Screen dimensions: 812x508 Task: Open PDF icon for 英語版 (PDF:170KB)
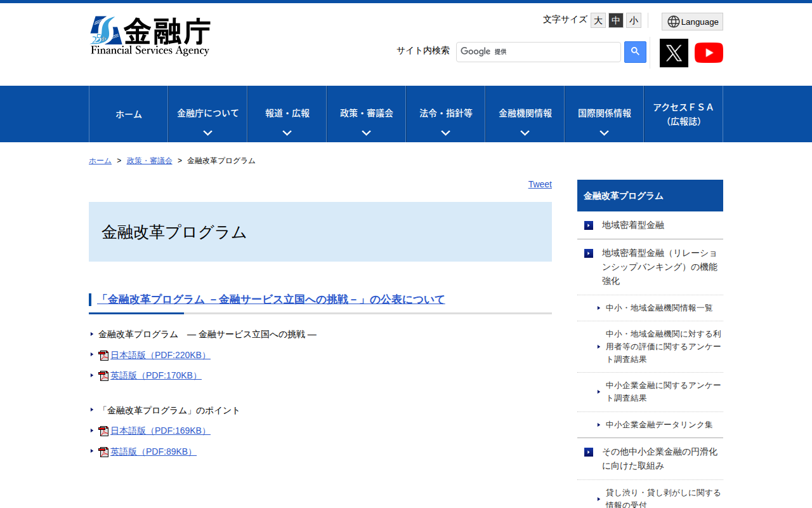tap(103, 376)
